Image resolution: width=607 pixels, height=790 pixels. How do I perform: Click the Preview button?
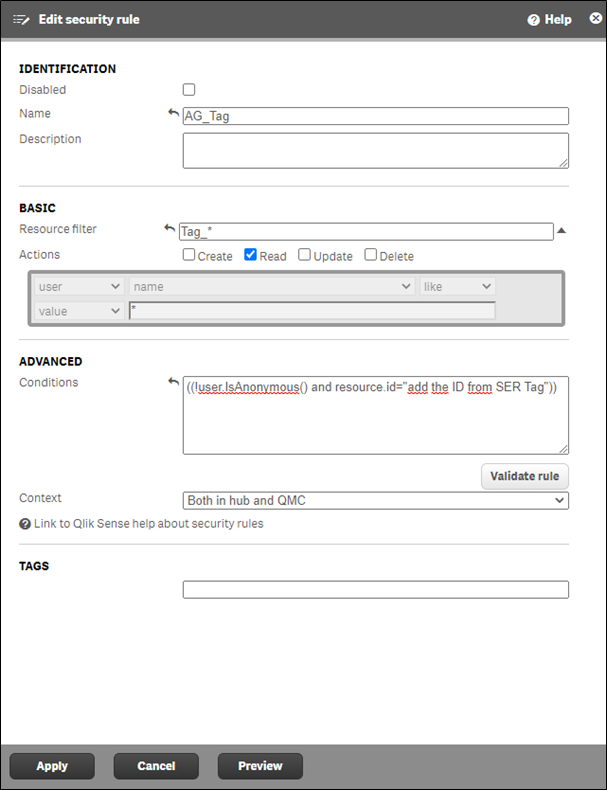tap(260, 766)
